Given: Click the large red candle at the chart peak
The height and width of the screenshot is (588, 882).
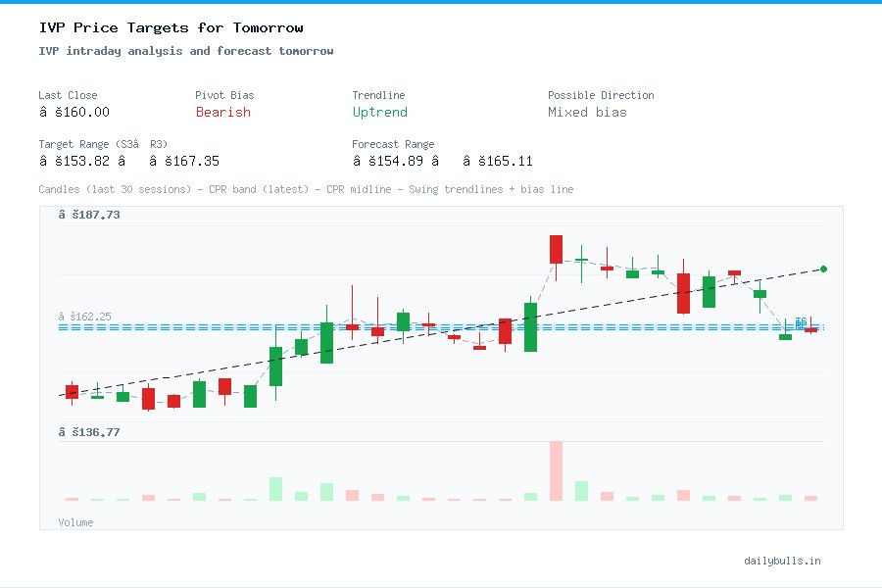Looking at the screenshot, I should pos(556,249).
